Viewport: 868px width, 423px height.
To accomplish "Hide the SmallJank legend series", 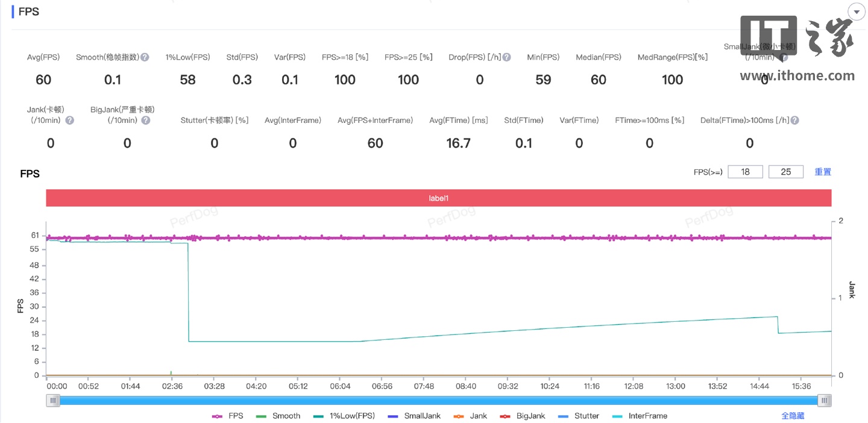I will pyautogui.click(x=414, y=416).
